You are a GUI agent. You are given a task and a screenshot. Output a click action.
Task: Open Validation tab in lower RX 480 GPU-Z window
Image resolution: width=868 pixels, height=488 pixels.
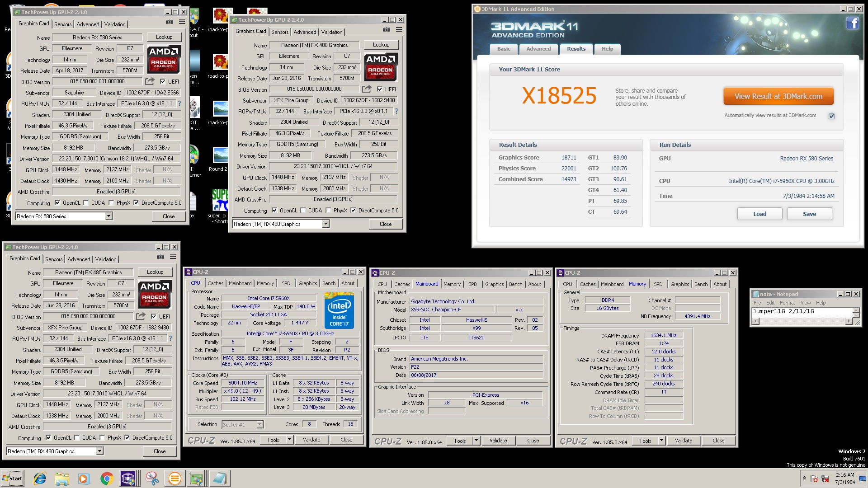[106, 259]
